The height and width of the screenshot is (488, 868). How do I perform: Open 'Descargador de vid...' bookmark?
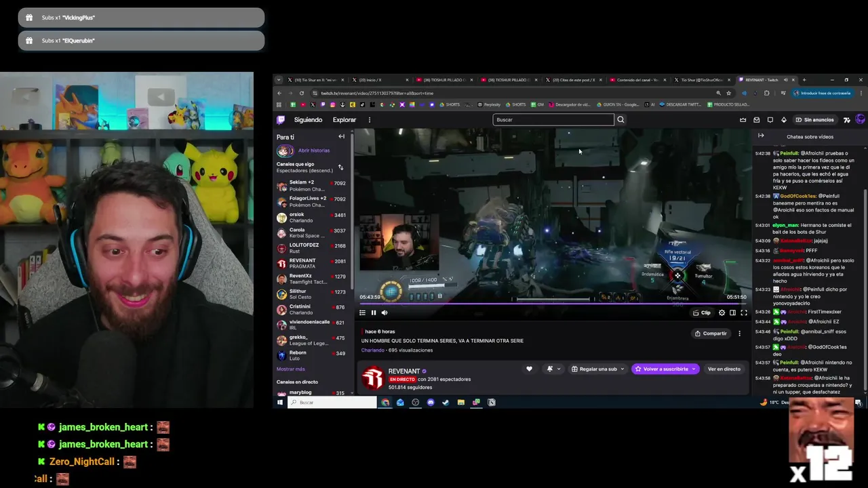point(570,104)
